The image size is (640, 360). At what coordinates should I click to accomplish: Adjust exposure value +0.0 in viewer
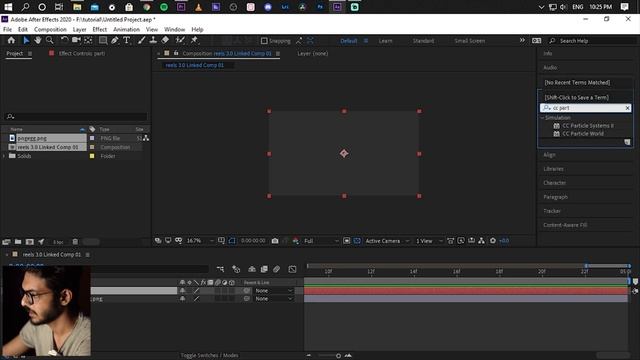pyautogui.click(x=504, y=241)
